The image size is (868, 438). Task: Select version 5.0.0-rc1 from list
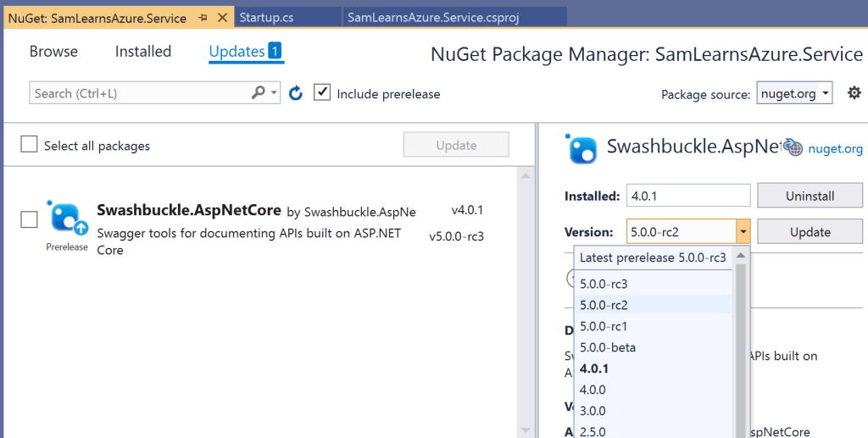pos(603,326)
